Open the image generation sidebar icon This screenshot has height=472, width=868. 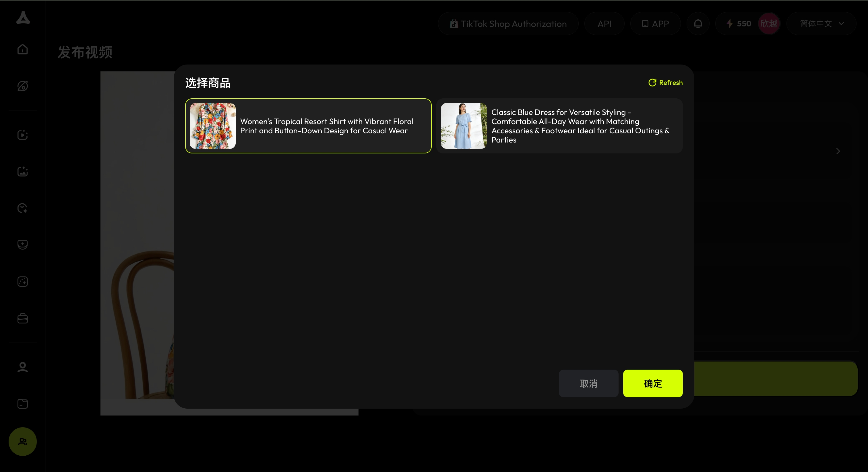[x=23, y=172]
